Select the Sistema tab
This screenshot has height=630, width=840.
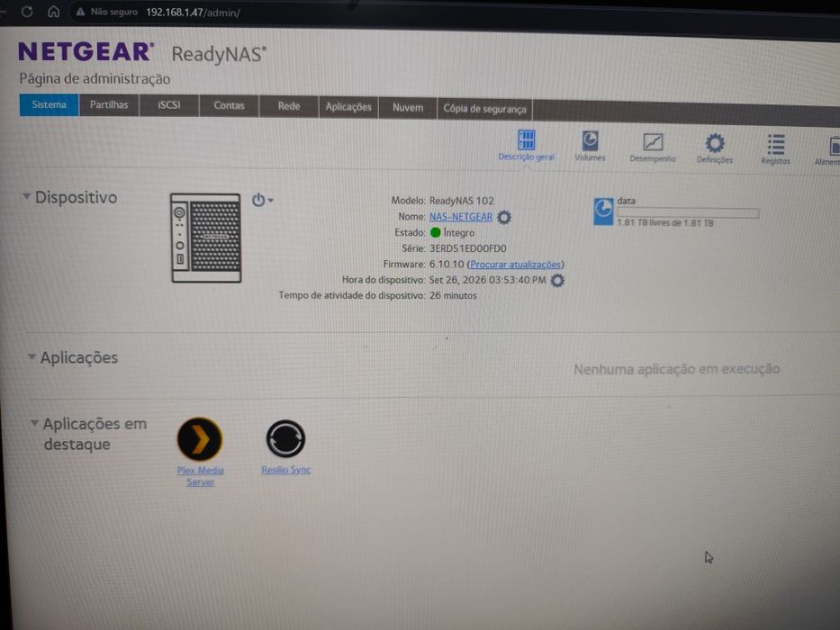49,104
